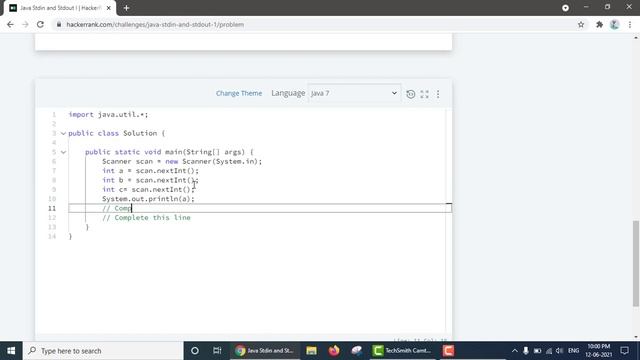Click Change Theme link
640x360 pixels.
click(x=239, y=93)
